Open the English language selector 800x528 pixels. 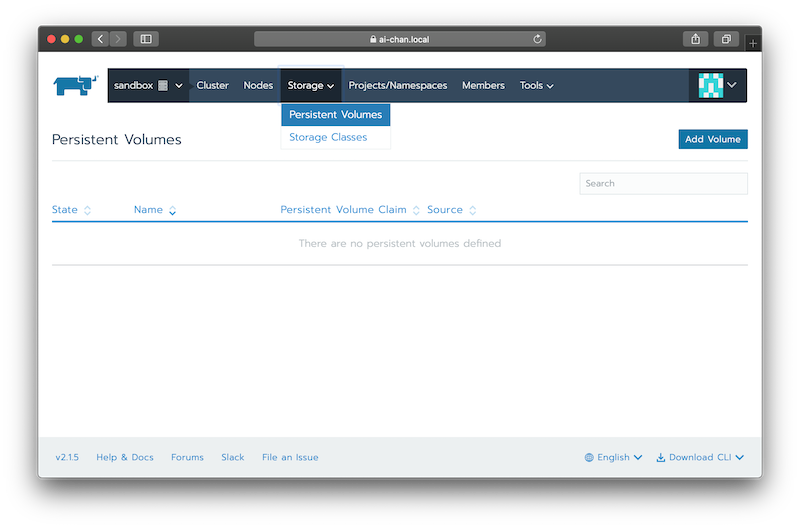613,457
